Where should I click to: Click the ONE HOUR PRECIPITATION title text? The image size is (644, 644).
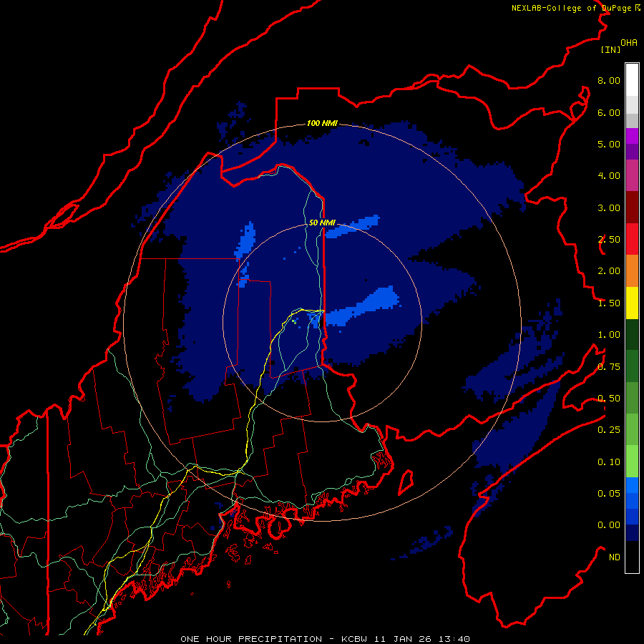pos(251,639)
